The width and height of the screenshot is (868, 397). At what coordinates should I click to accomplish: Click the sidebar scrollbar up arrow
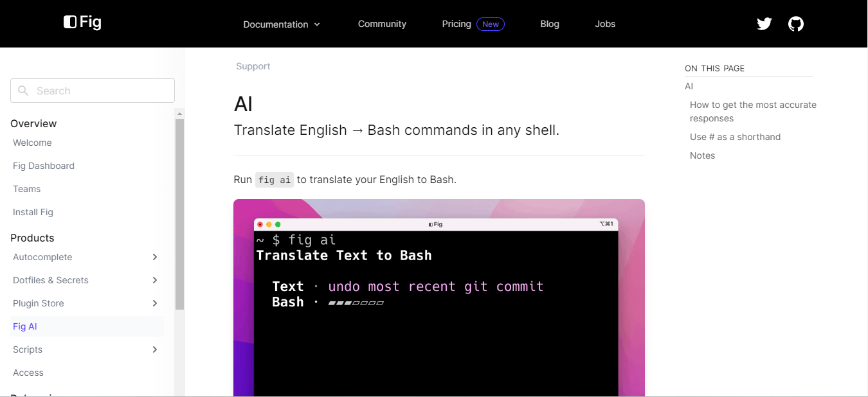(179, 113)
